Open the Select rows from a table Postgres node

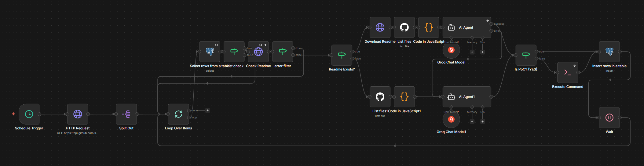click(x=210, y=52)
